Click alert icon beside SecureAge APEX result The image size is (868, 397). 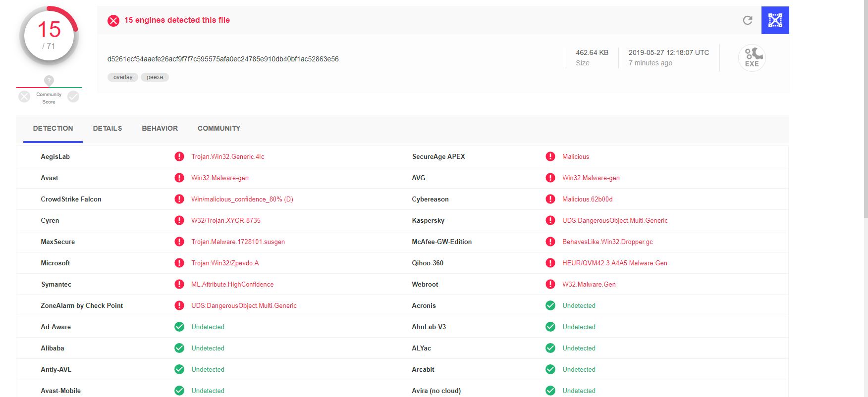pyautogui.click(x=550, y=156)
